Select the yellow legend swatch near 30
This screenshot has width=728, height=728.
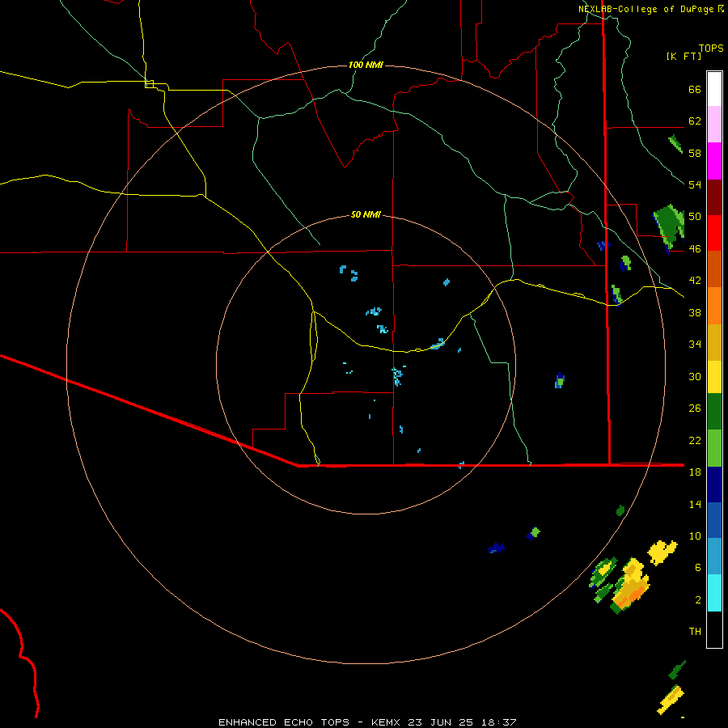[x=714, y=377]
